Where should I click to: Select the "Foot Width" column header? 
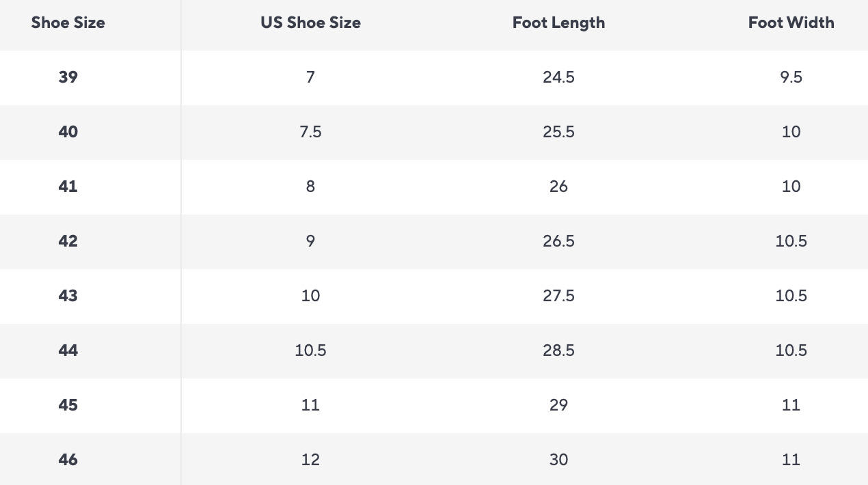pyautogui.click(x=791, y=23)
